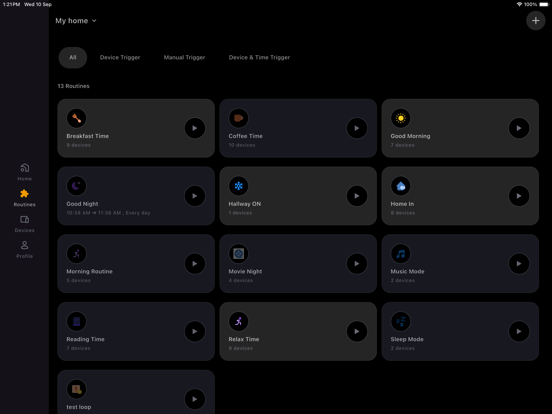Run the Morning Routine play button
The width and height of the screenshot is (552, 414).
[x=195, y=264]
